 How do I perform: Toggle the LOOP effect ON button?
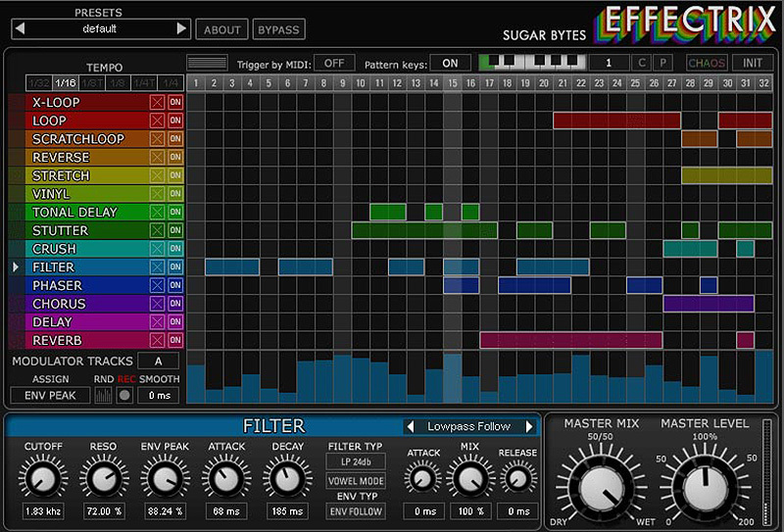click(x=175, y=121)
